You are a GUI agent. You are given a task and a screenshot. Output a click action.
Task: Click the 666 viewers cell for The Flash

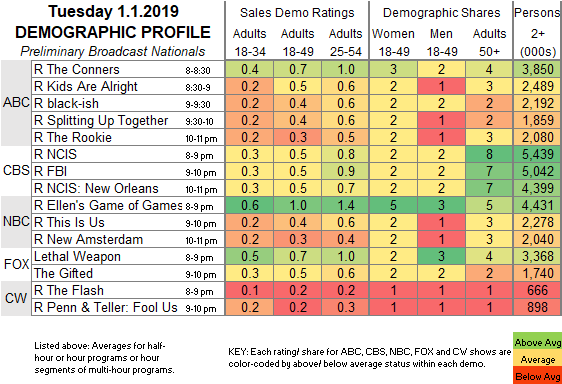click(x=537, y=290)
